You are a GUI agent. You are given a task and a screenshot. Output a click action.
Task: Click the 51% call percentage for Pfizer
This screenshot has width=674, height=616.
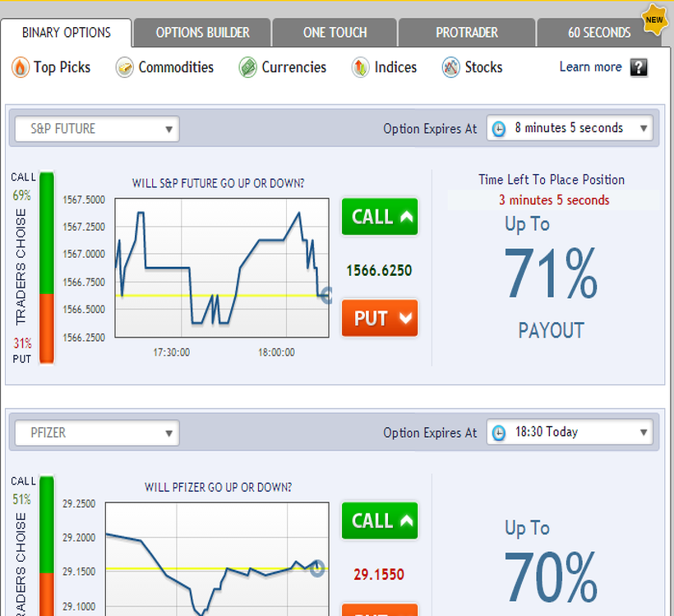point(21,499)
